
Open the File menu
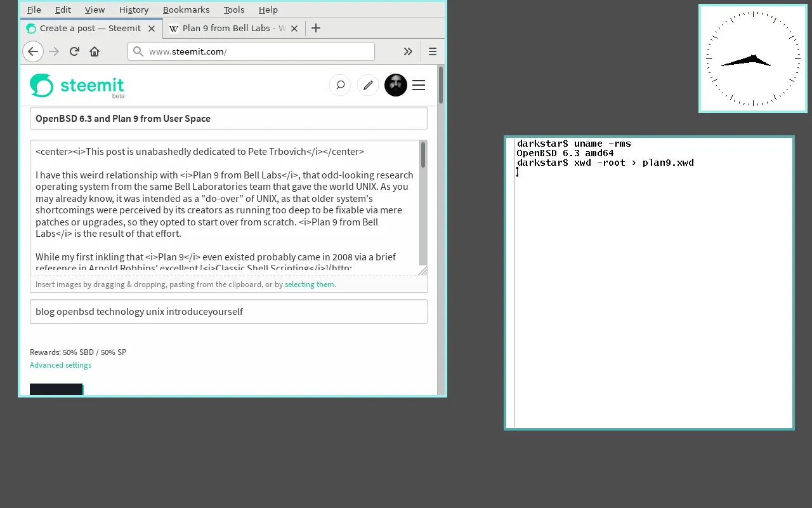[x=34, y=10]
